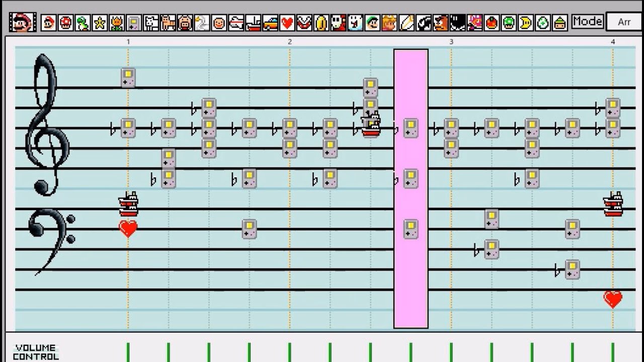The width and height of the screenshot is (644, 362).
Task: Click the Arr mode field
Action: point(624,22)
